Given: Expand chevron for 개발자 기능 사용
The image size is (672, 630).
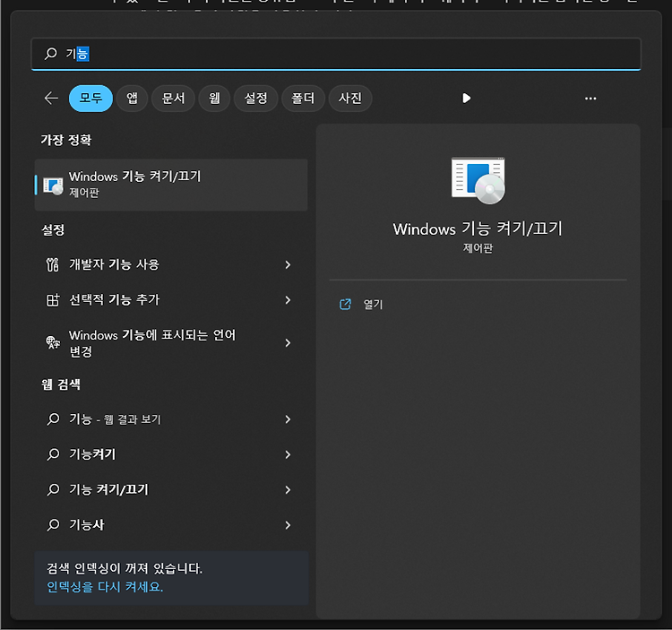Looking at the screenshot, I should [x=288, y=265].
